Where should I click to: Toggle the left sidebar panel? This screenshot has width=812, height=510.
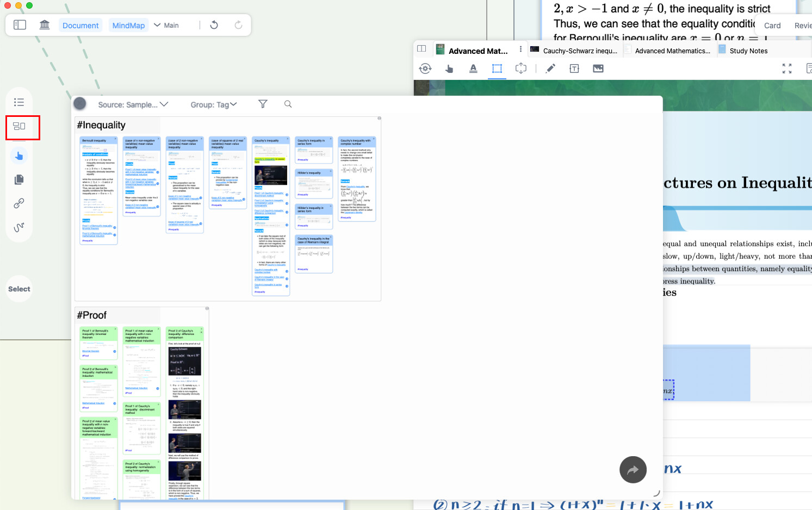[20, 25]
